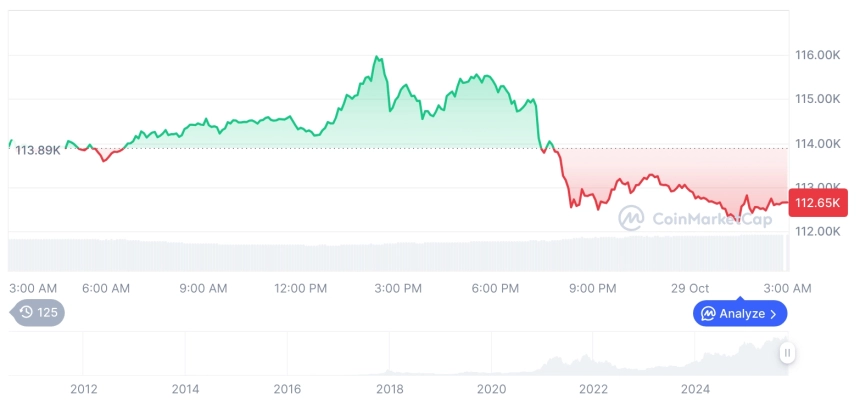Click the pause-style range handle icon
Image resolution: width=860 pixels, height=401 pixels.
(788, 352)
